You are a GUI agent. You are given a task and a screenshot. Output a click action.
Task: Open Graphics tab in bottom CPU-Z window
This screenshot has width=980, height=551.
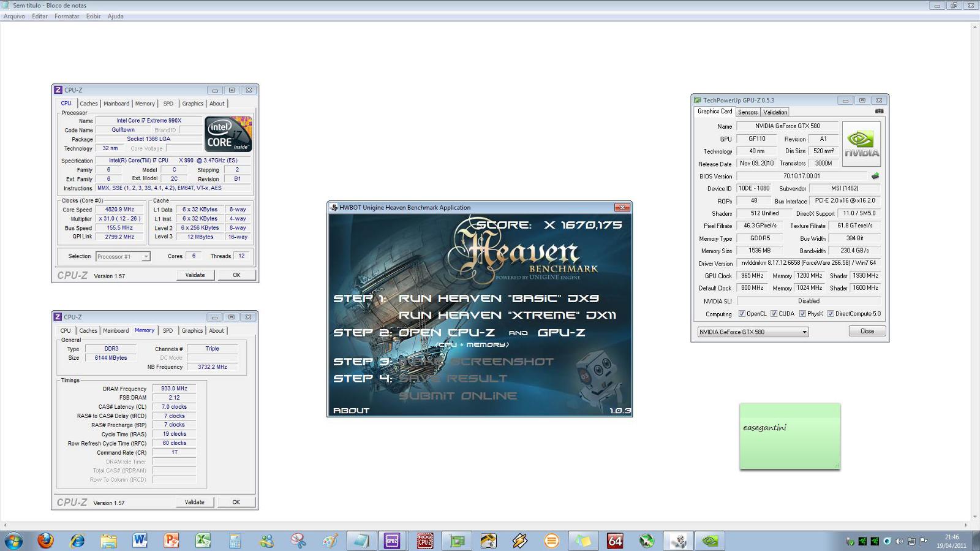click(192, 330)
